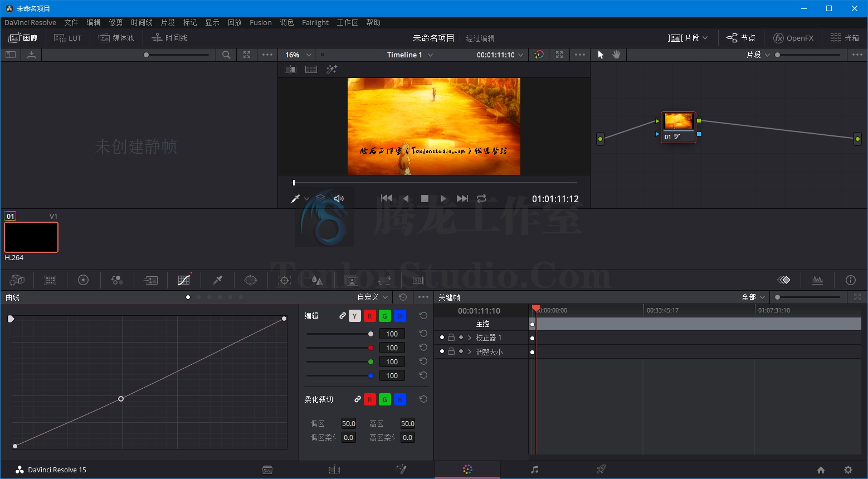This screenshot has height=479, width=868.
Task: Open the Timeline 1 dropdown
Action: tap(410, 55)
